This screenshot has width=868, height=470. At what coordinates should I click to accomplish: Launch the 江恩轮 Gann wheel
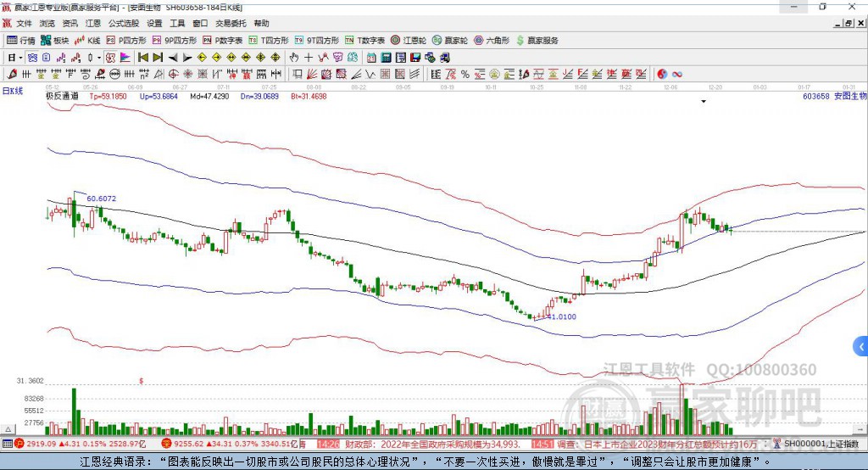pyautogui.click(x=409, y=41)
